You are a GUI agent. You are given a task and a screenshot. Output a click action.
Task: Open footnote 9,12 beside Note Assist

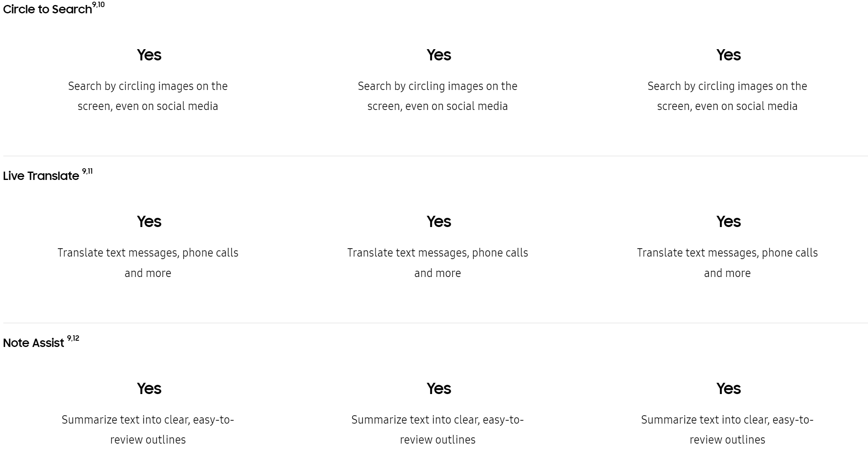[x=73, y=338]
